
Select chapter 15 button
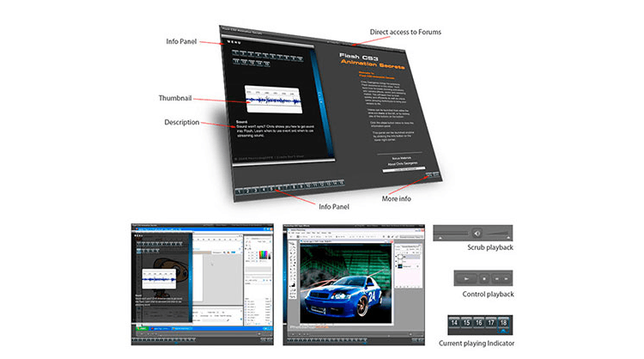coord(466,323)
